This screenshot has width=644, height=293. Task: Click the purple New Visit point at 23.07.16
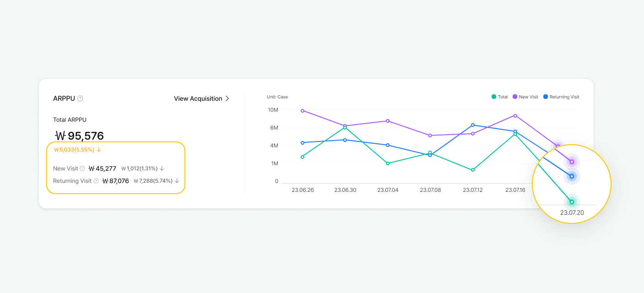point(515,116)
